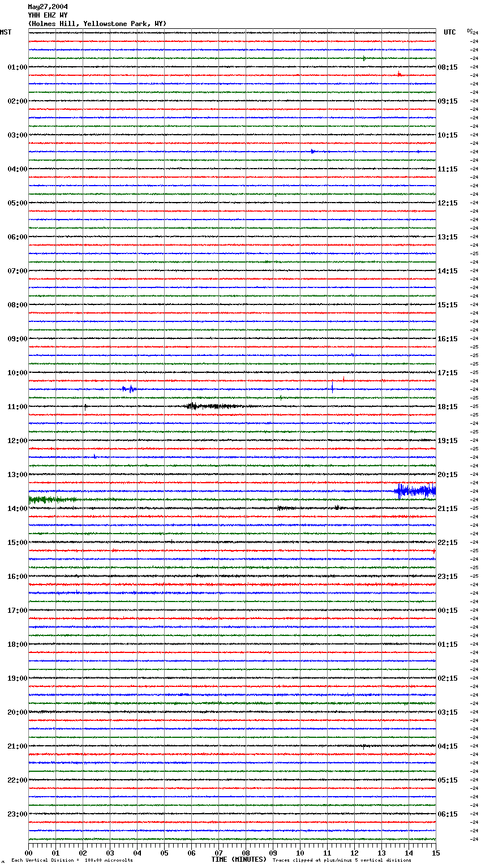Image resolution: width=481 pixels, height=868 pixels.
Task: Click the 20:15 UTC time label
Action: click(x=448, y=475)
